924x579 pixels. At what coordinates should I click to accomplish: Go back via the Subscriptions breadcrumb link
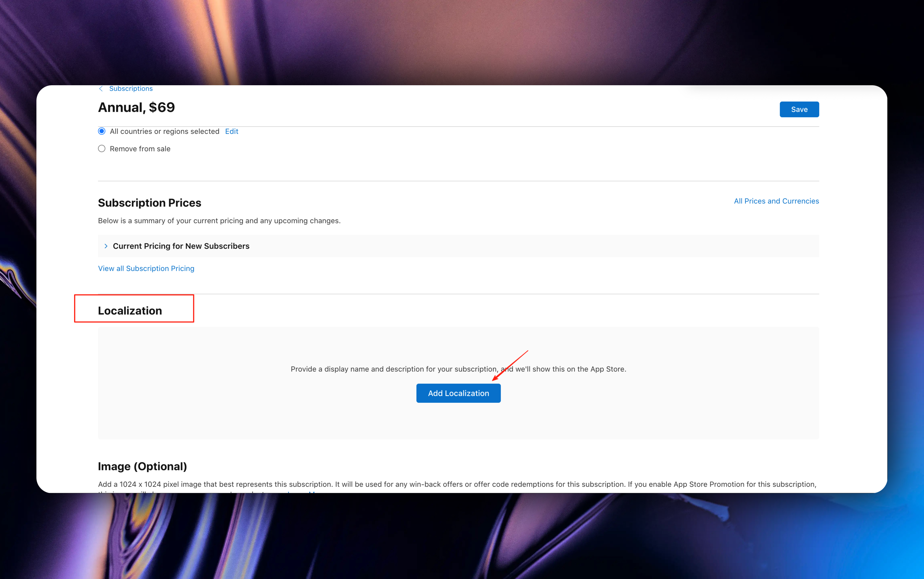131,88
